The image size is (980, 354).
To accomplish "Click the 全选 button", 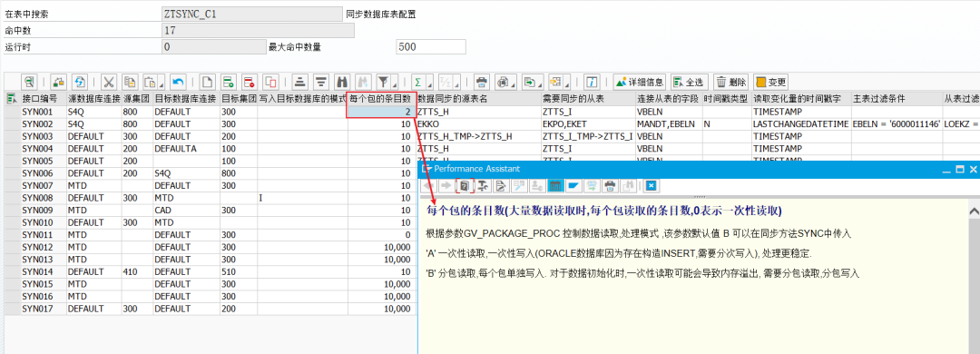I will (x=690, y=82).
